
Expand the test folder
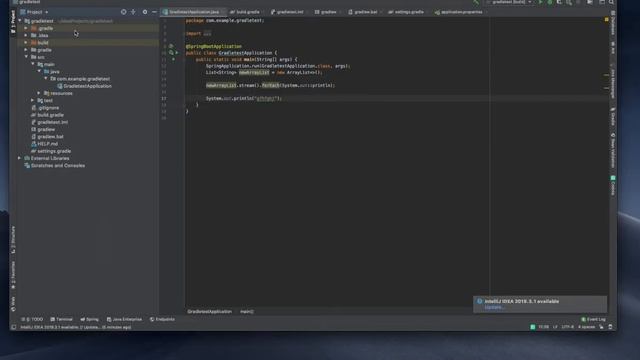point(33,100)
